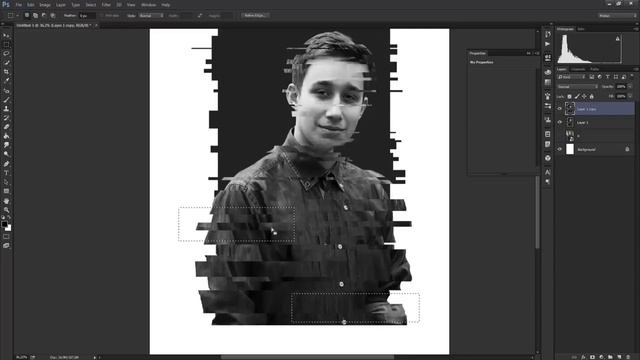Change screen mode icon in toolbox
The image size is (640, 360).
[x=6, y=245]
